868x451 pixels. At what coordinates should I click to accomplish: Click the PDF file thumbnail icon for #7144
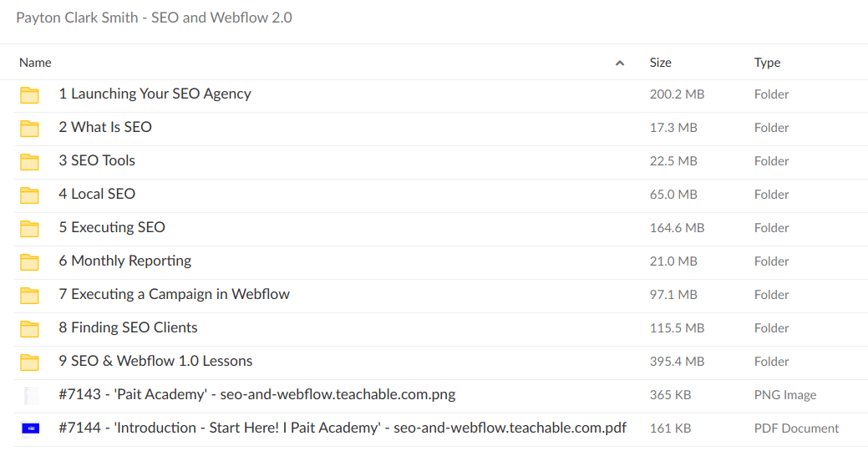30,428
